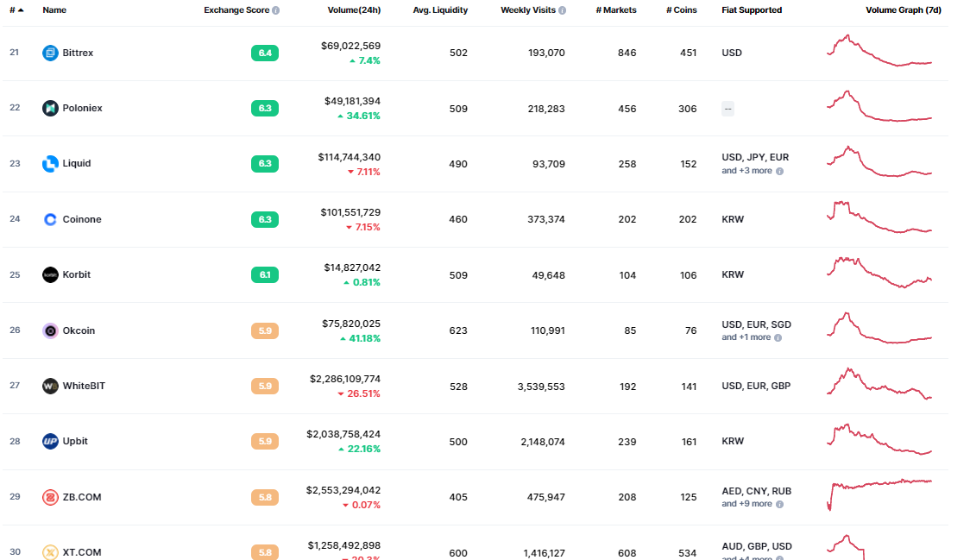Open the Liquid exchange page
Screen dimensions: 970x560
[x=77, y=163]
